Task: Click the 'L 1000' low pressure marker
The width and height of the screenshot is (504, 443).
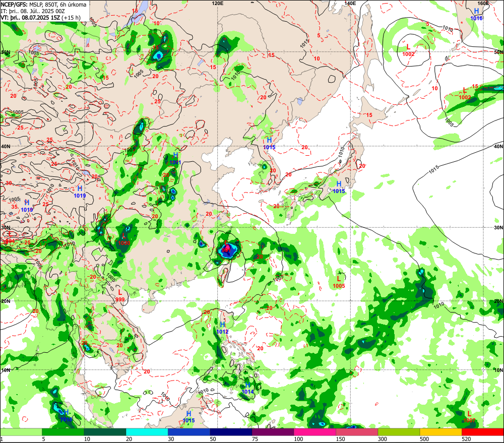Action: [x=124, y=239]
